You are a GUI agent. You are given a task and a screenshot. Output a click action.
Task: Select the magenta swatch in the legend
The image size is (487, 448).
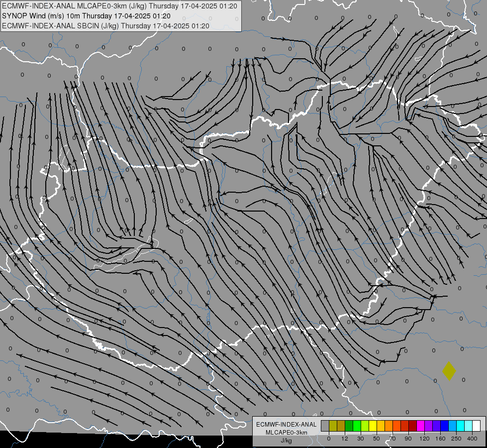(420, 426)
